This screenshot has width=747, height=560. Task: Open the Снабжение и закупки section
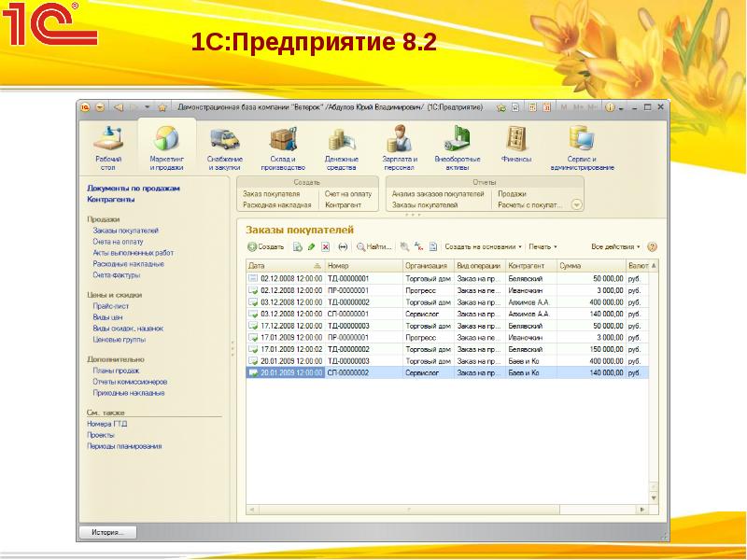click(224, 147)
